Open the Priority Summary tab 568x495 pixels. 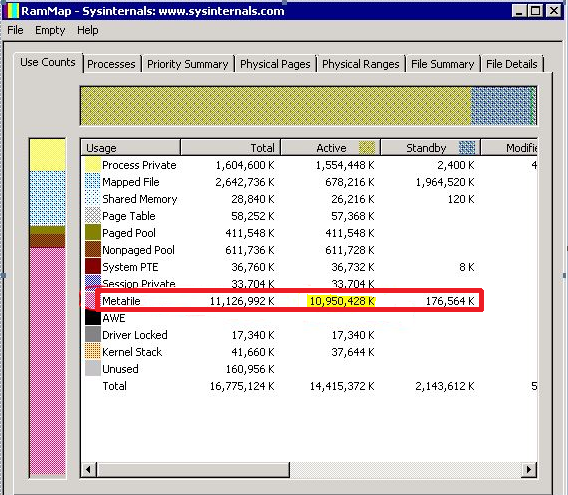click(x=187, y=64)
